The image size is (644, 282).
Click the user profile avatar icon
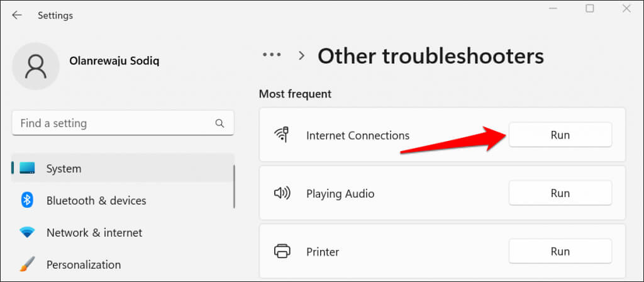[x=36, y=67]
